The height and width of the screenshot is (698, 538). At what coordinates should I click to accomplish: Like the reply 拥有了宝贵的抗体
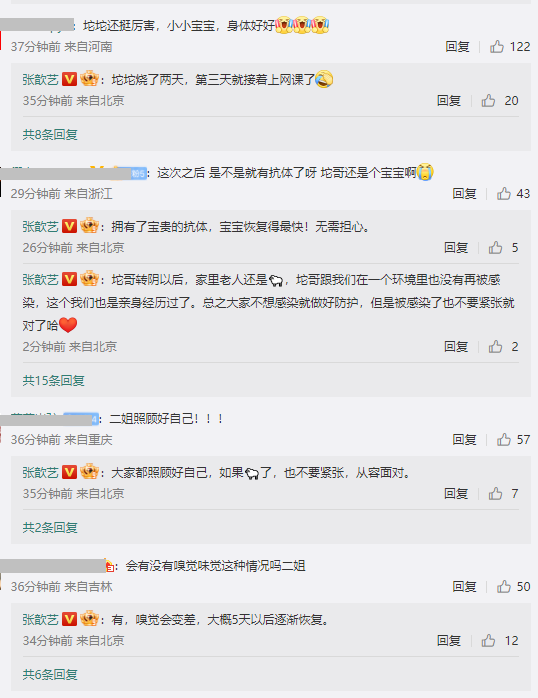point(495,248)
